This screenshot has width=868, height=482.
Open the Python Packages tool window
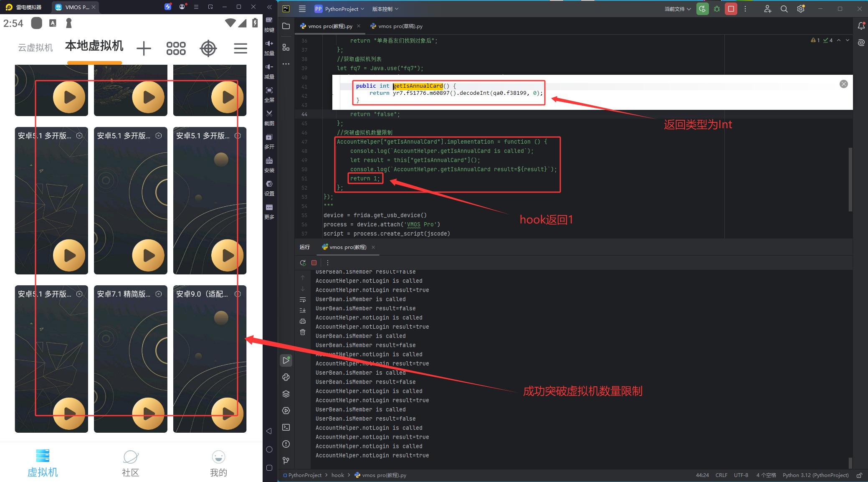286,377
